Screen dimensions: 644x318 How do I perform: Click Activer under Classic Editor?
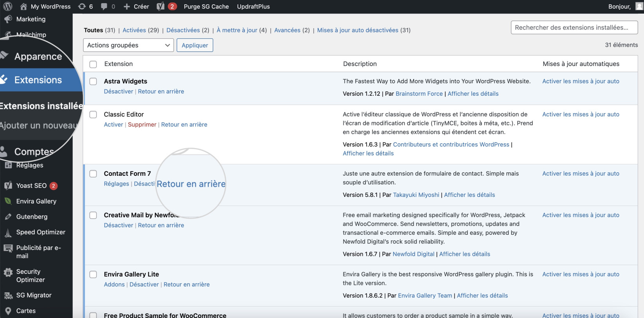pyautogui.click(x=113, y=125)
